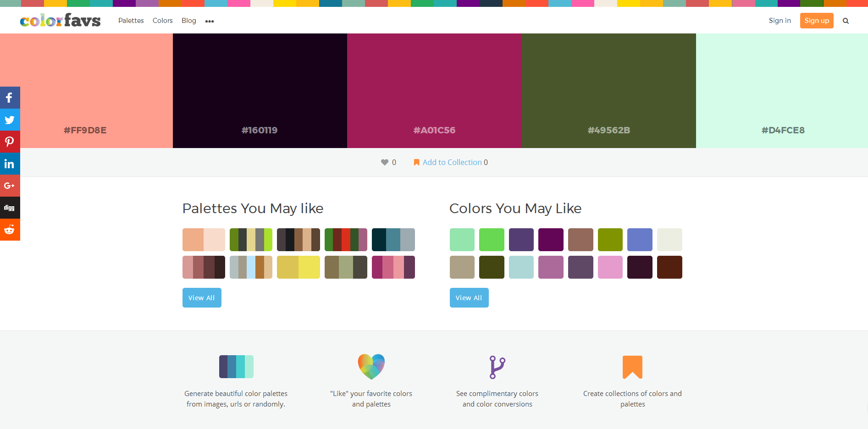
Task: Click Add to Collection link
Action: [452, 162]
